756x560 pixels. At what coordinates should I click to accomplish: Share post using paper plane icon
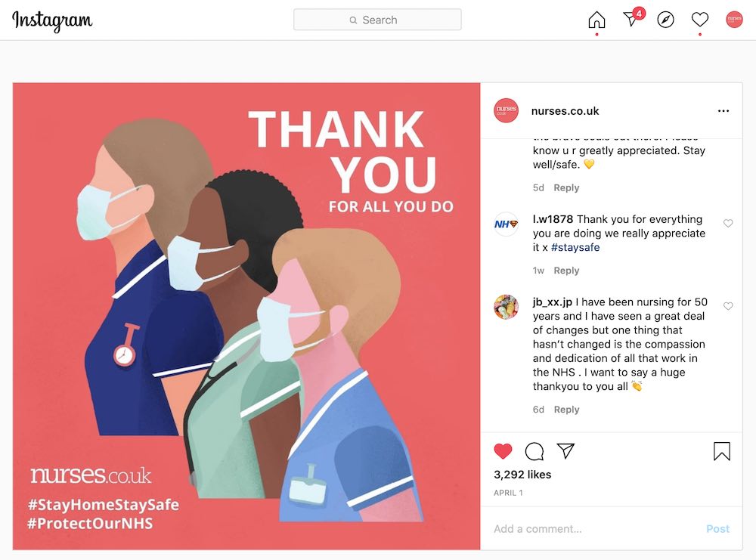click(565, 450)
